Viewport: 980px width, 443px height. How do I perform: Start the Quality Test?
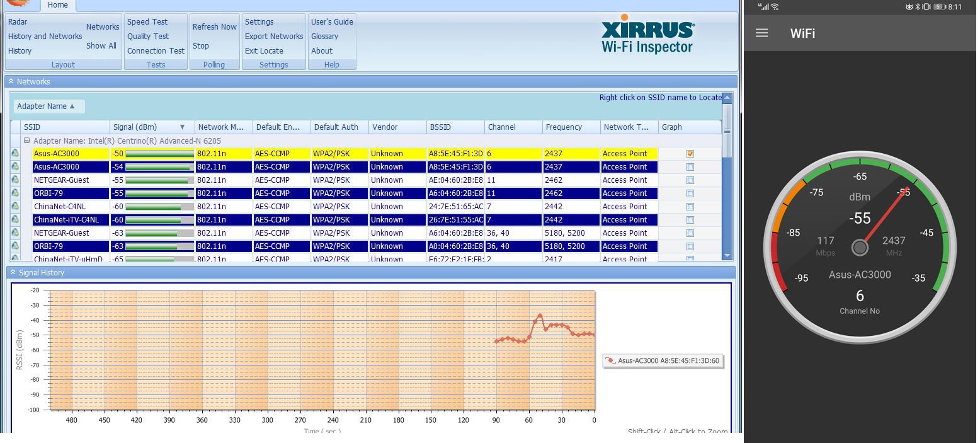[x=148, y=36]
